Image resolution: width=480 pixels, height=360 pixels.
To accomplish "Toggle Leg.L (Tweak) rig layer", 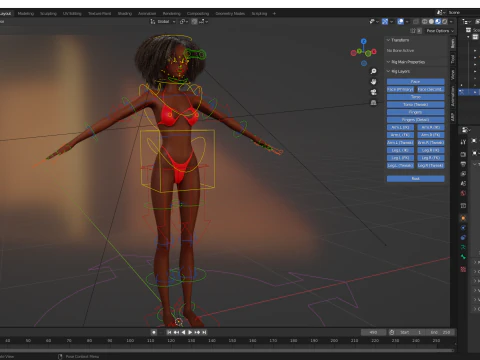I will point(400,165).
